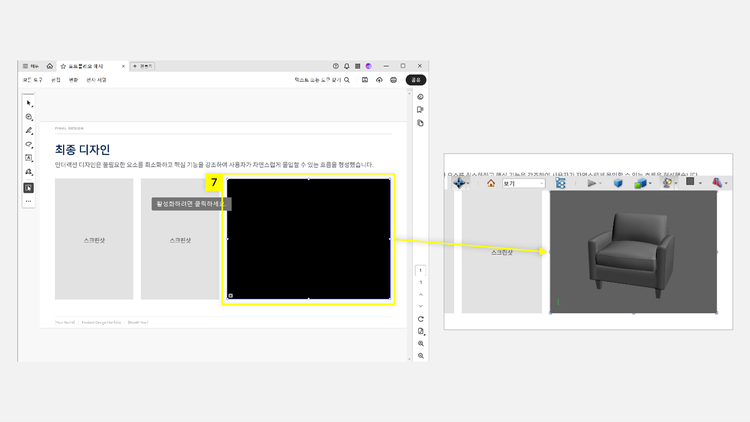Select the highlighter pen tool
750x422 pixels.
click(x=29, y=131)
